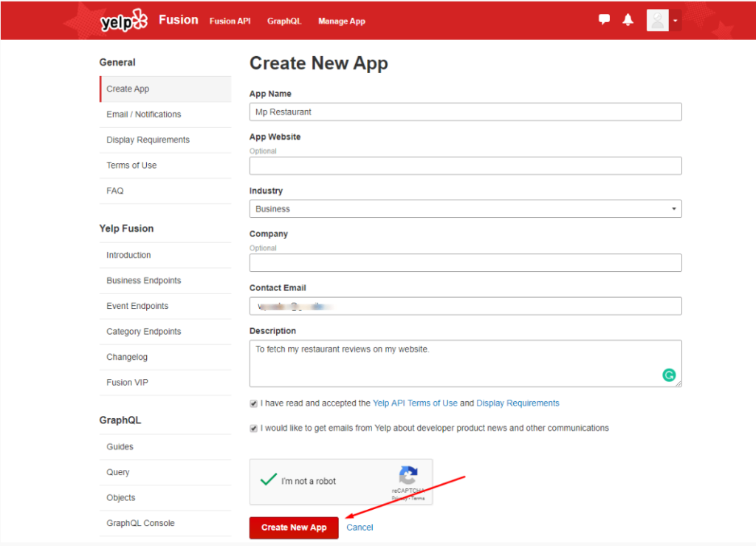Image resolution: width=756 pixels, height=546 pixels.
Task: Open GraphQL Console in the sidebar
Action: pyautogui.click(x=165, y=523)
